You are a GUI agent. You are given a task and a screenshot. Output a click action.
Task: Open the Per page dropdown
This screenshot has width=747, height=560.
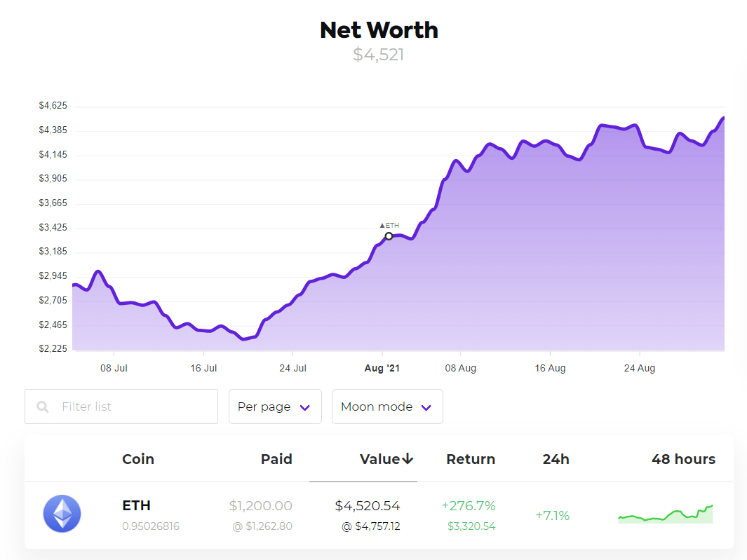click(275, 407)
